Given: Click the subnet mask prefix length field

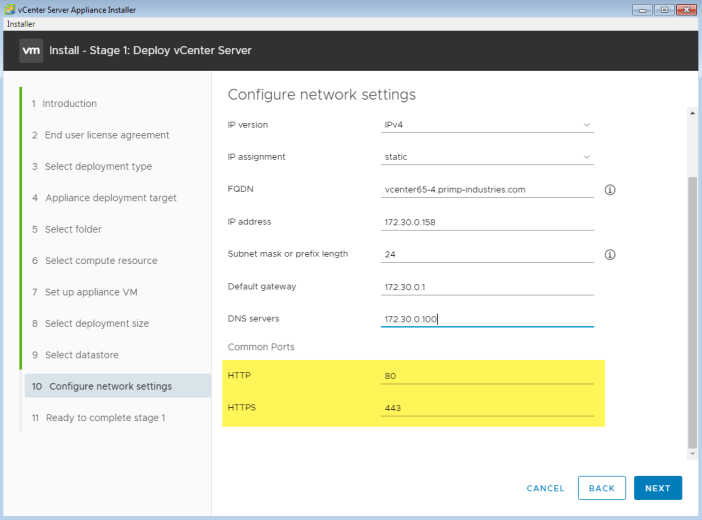Looking at the screenshot, I should coord(487,254).
